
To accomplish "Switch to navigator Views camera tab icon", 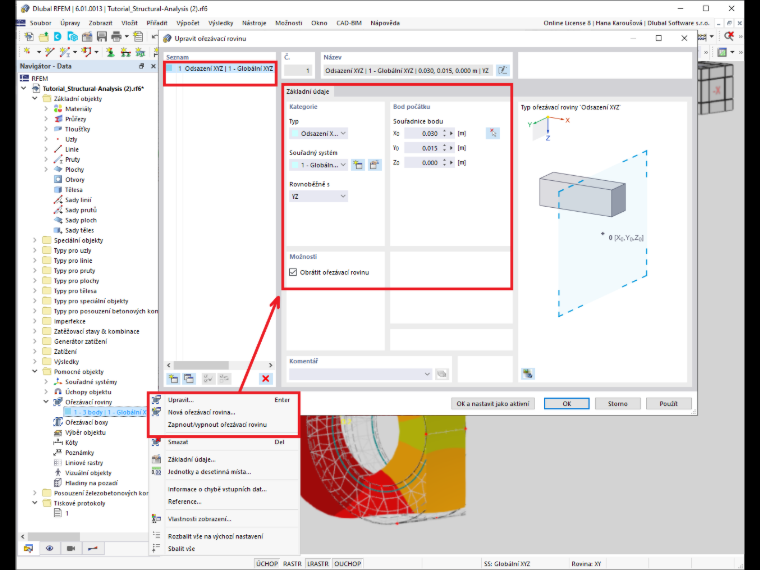I will pos(71,548).
